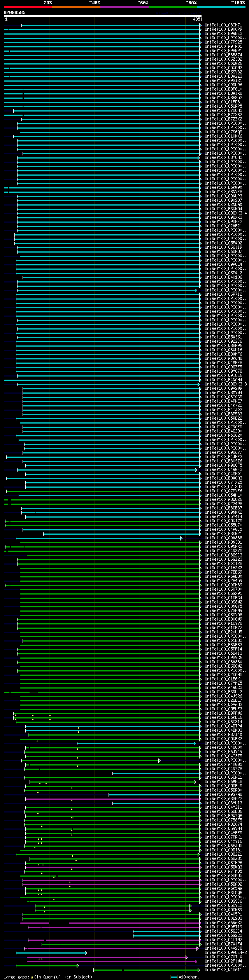Click the UniRef100_C4V9C8 label
This screenshot has height=980, width=249.
tap(223, 948)
